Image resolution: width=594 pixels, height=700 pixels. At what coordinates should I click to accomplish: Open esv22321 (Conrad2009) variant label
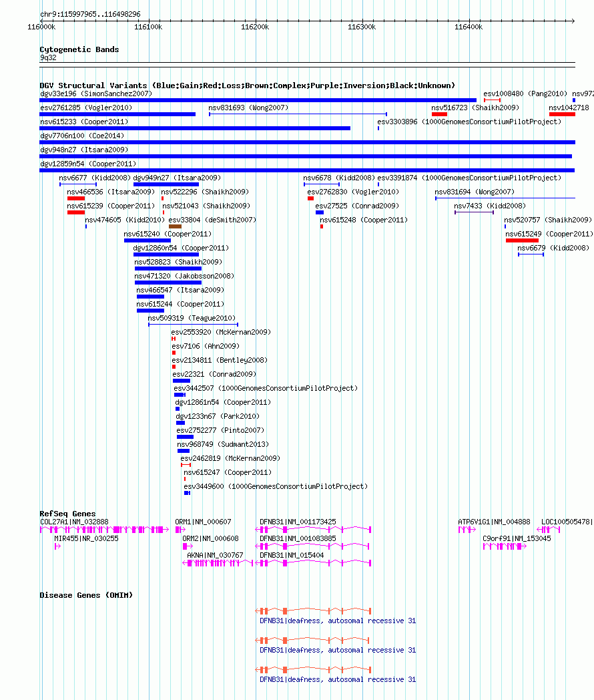pos(214,374)
